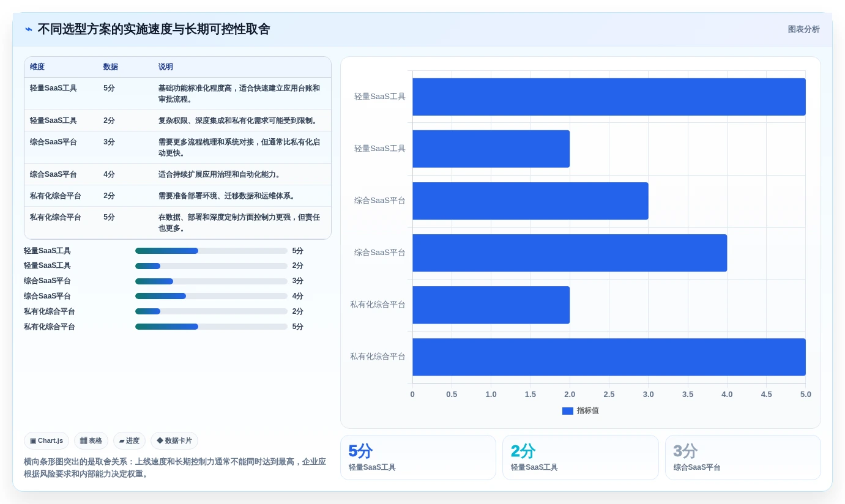Viewport: 845px width, 504px height.
Task: Click the table text starting 基础功能标准化程度高
Action: tap(239, 94)
